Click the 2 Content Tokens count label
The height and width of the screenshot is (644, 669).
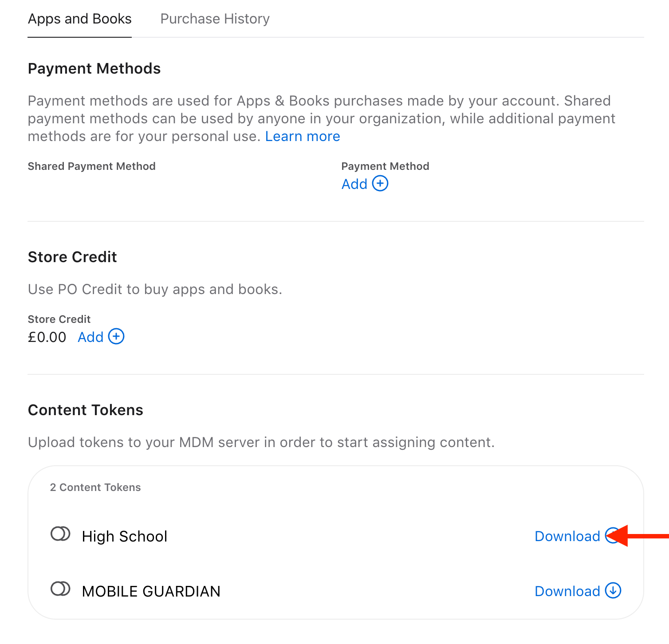[95, 487]
